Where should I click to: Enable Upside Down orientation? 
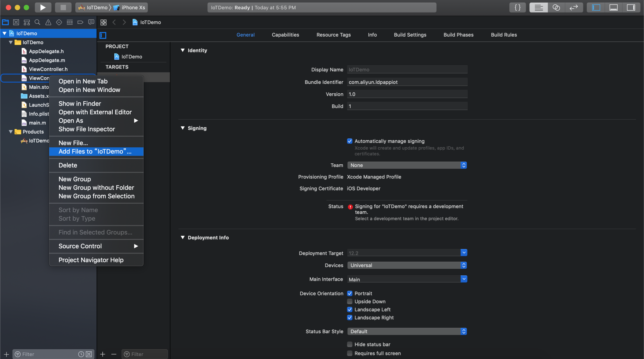point(350,301)
